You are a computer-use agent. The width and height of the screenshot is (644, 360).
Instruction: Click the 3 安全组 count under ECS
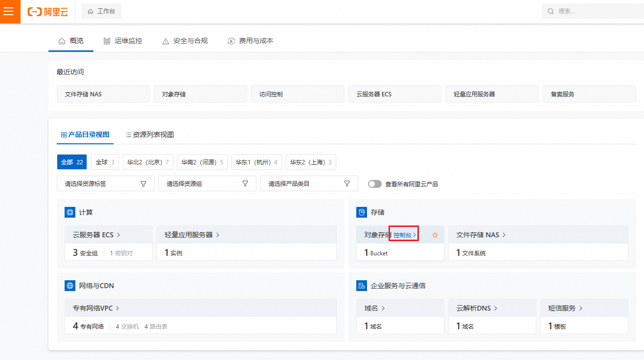tap(85, 253)
